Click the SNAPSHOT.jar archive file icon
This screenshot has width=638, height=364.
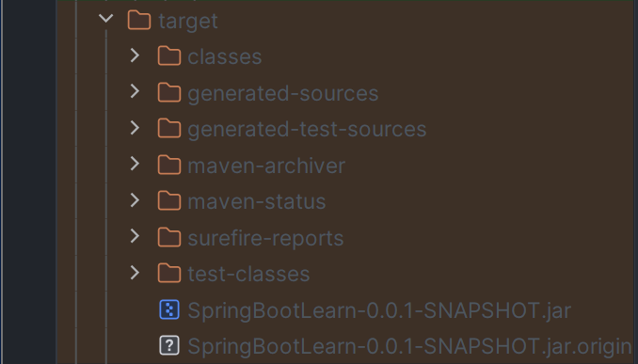(169, 309)
